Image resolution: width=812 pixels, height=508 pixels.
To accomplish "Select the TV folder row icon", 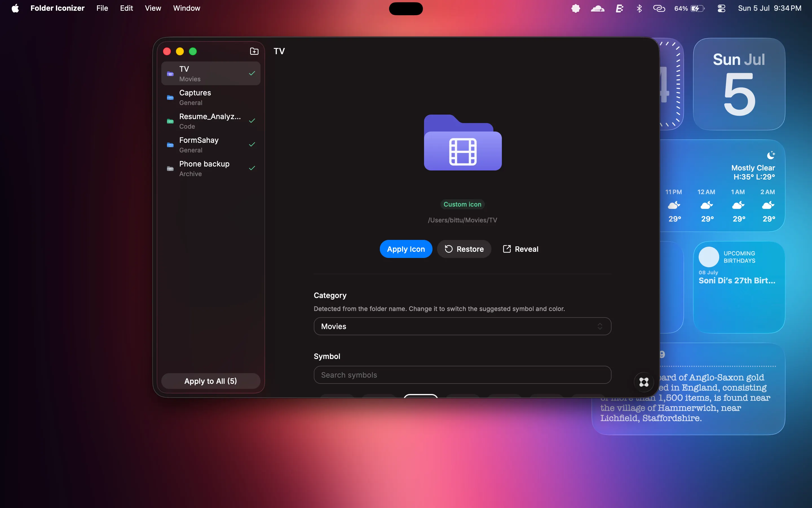I will pos(170,74).
